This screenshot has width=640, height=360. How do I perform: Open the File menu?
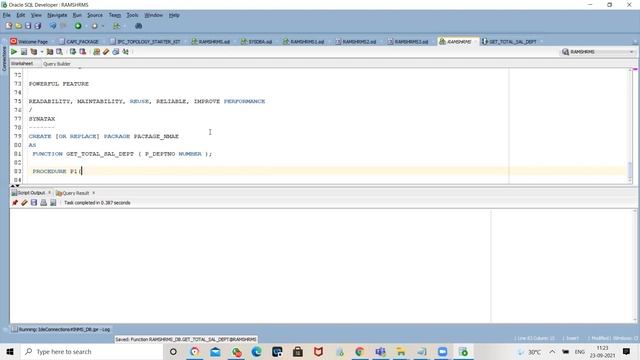[7, 15]
